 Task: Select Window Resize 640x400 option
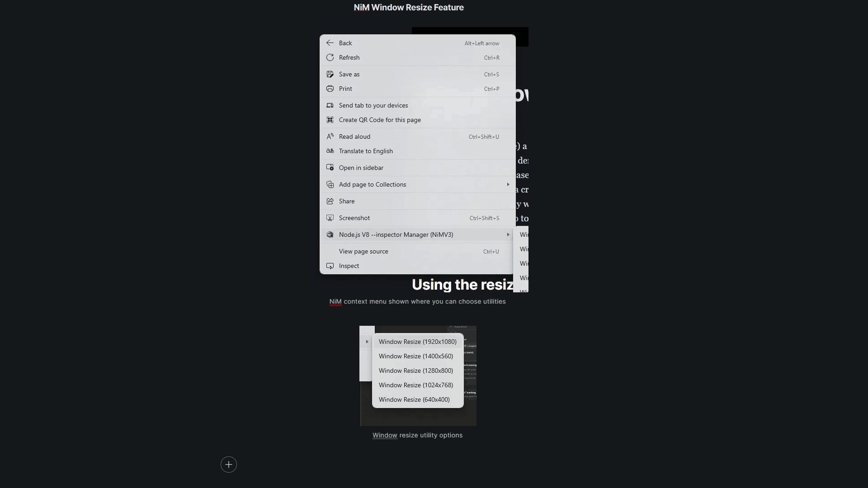[414, 399]
